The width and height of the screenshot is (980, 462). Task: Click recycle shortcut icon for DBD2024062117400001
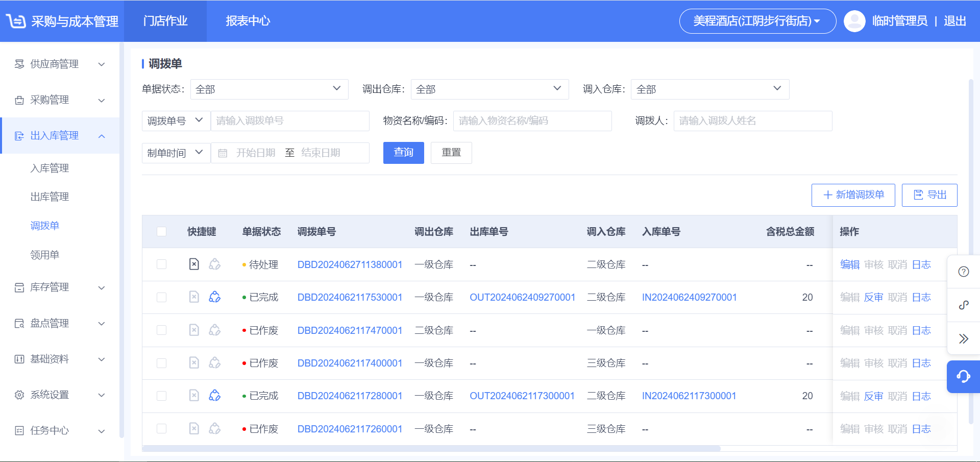[215, 362]
